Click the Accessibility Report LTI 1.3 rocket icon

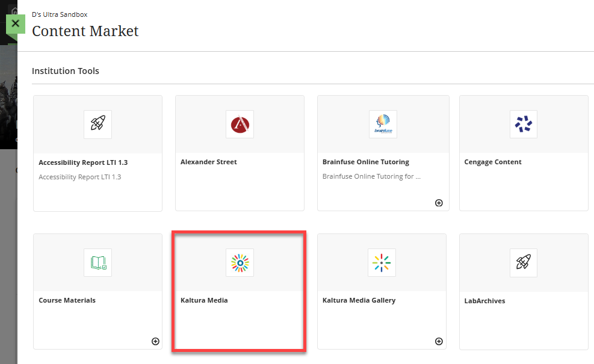click(x=97, y=124)
